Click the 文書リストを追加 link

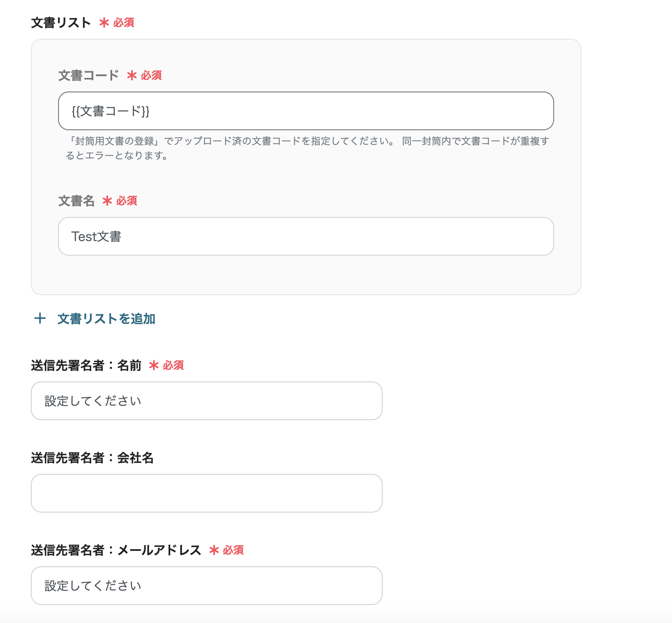pyautogui.click(x=106, y=319)
